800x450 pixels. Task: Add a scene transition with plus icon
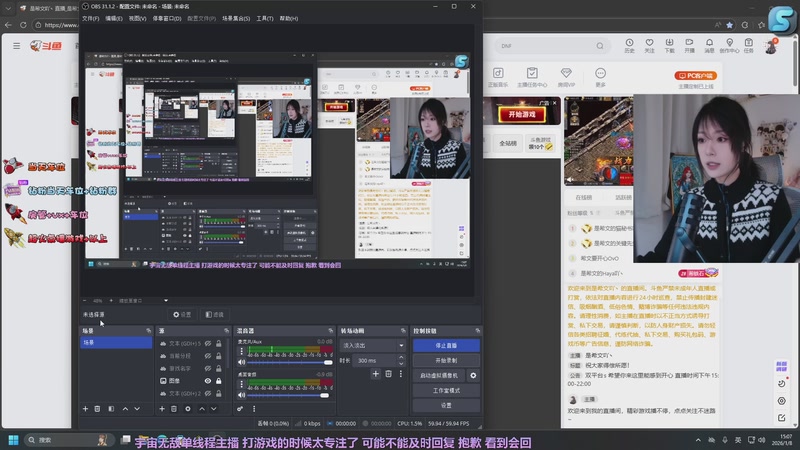click(x=376, y=374)
